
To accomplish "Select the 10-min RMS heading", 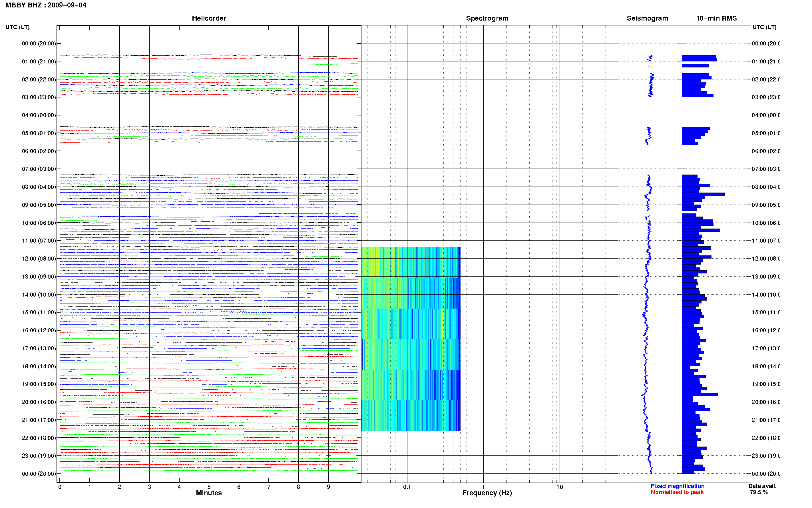I will (716, 18).
